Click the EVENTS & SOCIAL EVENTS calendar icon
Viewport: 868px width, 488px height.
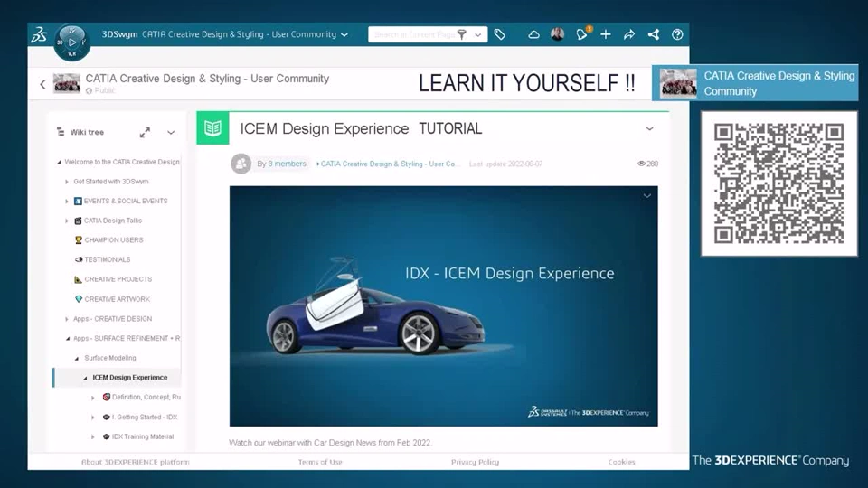pos(78,201)
